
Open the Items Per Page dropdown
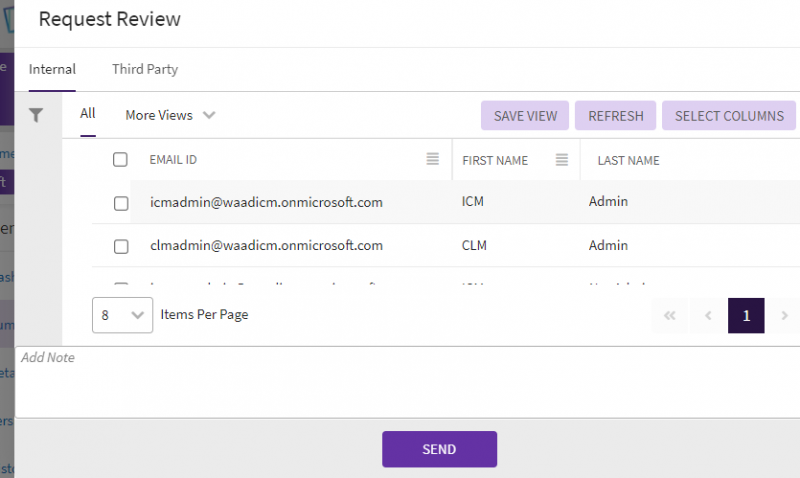point(122,314)
